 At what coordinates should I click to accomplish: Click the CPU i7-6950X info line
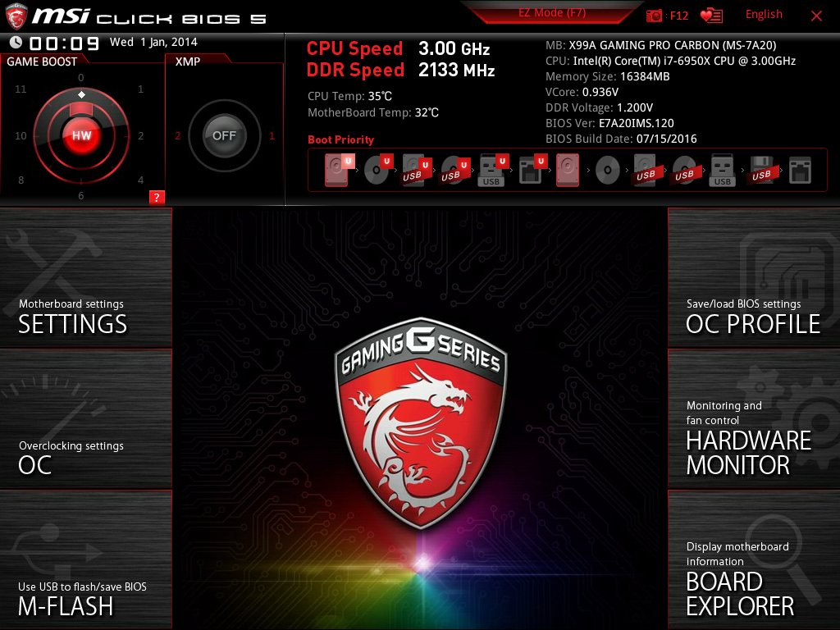point(670,61)
